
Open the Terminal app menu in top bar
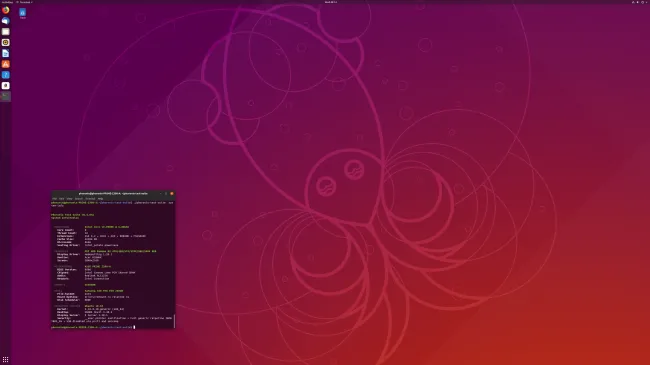click(x=24, y=2)
